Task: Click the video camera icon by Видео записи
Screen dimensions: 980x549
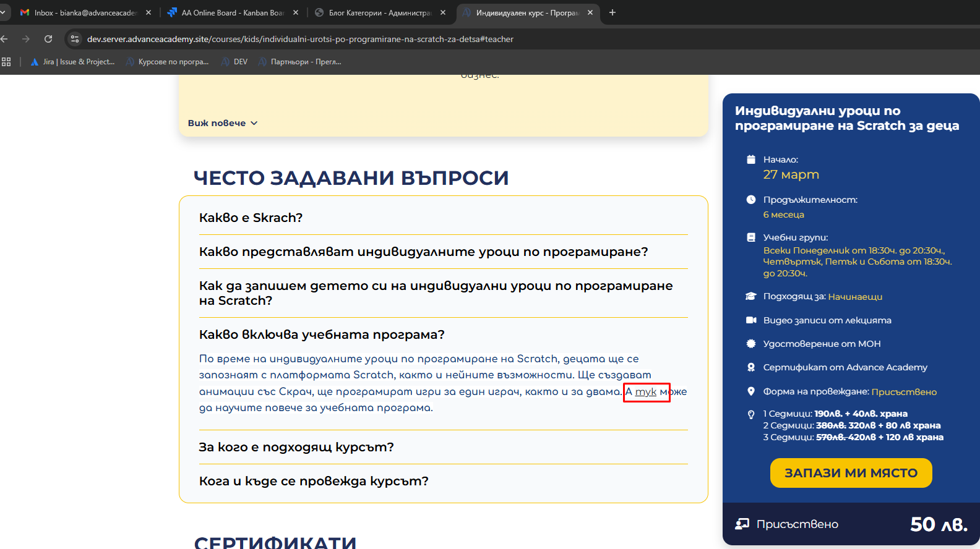Action: tap(751, 320)
